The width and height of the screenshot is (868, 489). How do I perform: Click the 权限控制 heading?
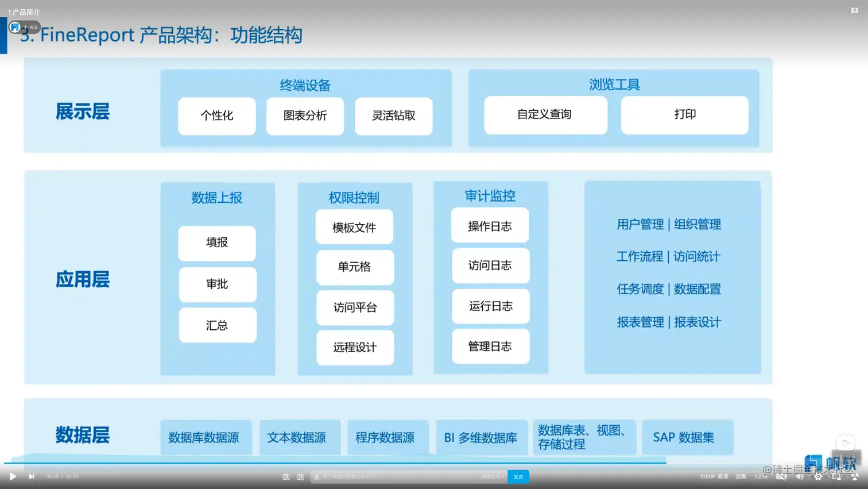tap(354, 198)
